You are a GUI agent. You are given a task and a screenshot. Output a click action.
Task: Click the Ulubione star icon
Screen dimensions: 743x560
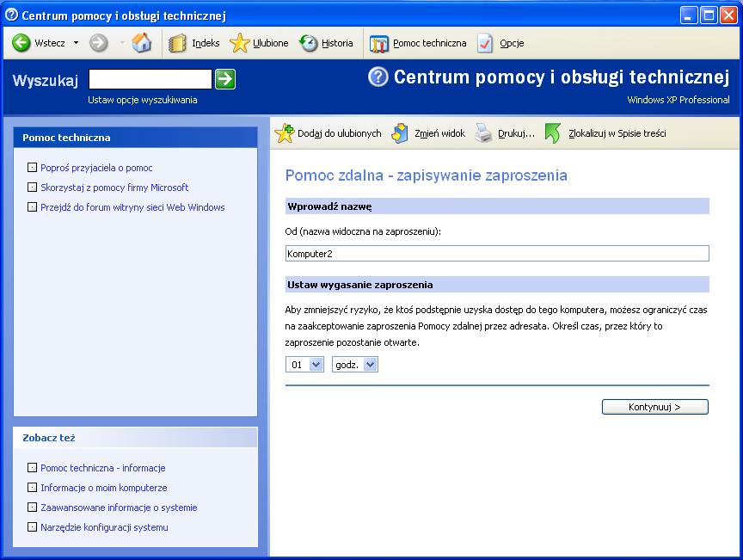tap(239, 43)
